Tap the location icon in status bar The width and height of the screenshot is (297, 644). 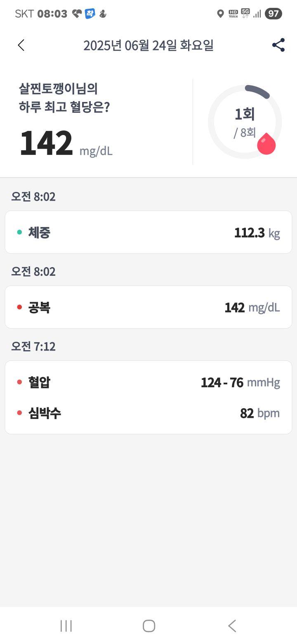point(220,14)
